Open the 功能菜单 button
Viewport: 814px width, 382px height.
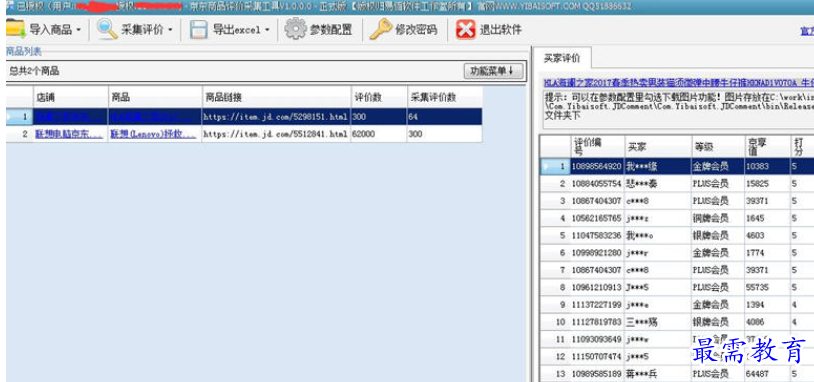point(493,71)
